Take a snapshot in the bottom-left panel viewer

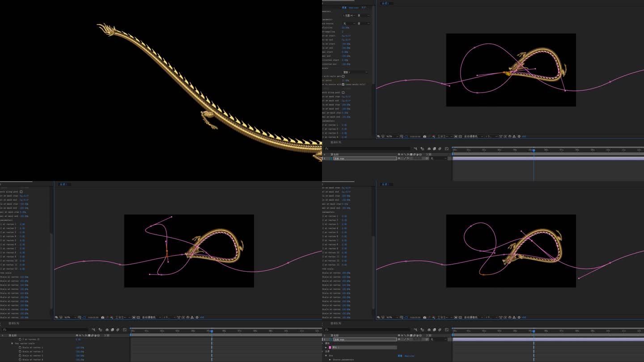pos(102,317)
